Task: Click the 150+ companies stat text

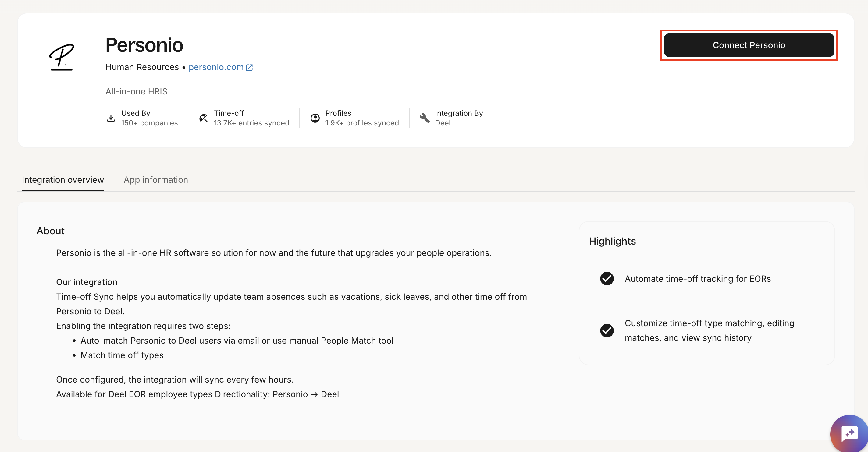Action: pyautogui.click(x=149, y=123)
